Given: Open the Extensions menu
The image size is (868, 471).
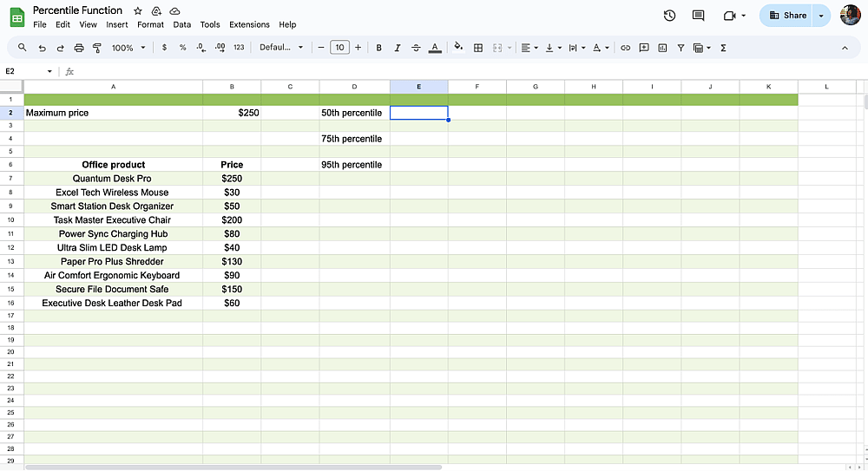Looking at the screenshot, I should (x=249, y=25).
